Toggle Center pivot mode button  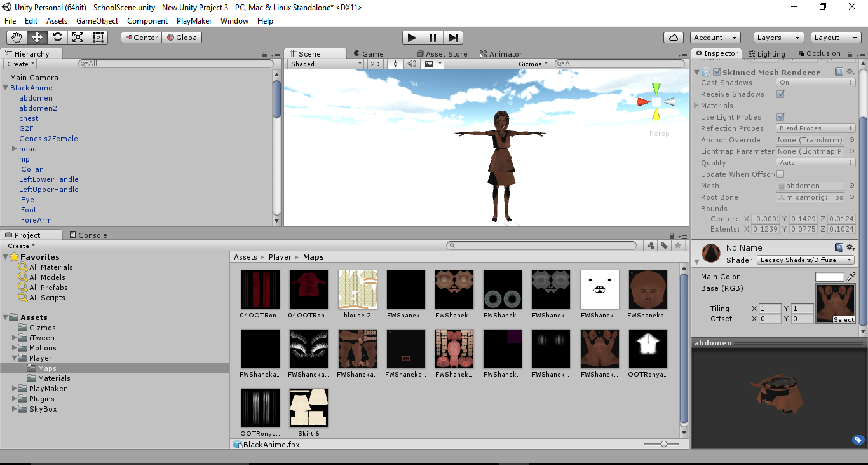[x=141, y=38]
